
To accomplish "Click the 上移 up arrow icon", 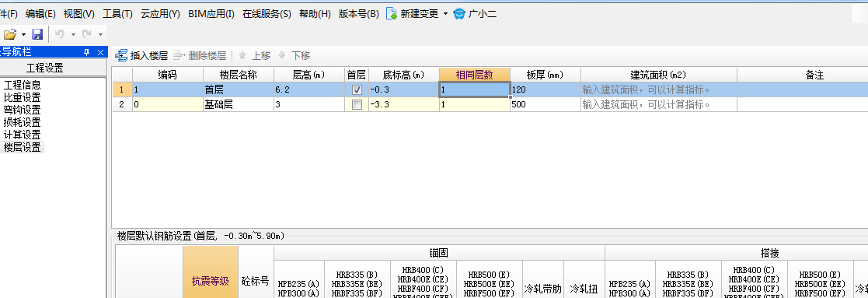I will click(242, 55).
